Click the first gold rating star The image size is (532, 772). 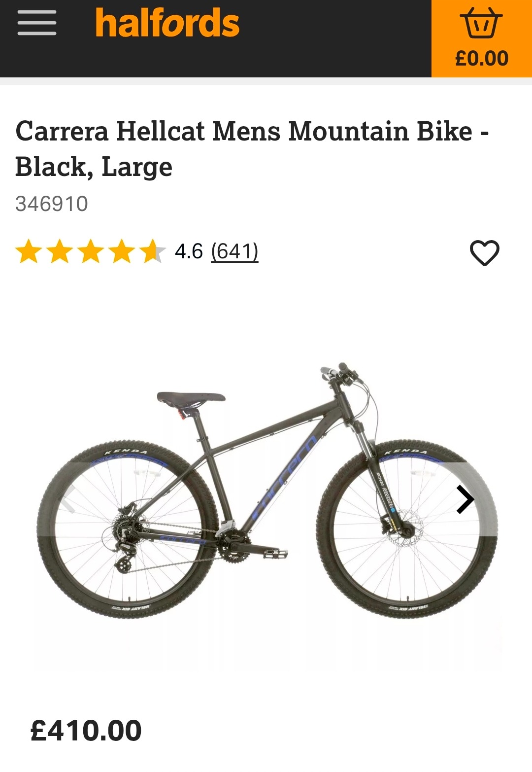tap(29, 251)
